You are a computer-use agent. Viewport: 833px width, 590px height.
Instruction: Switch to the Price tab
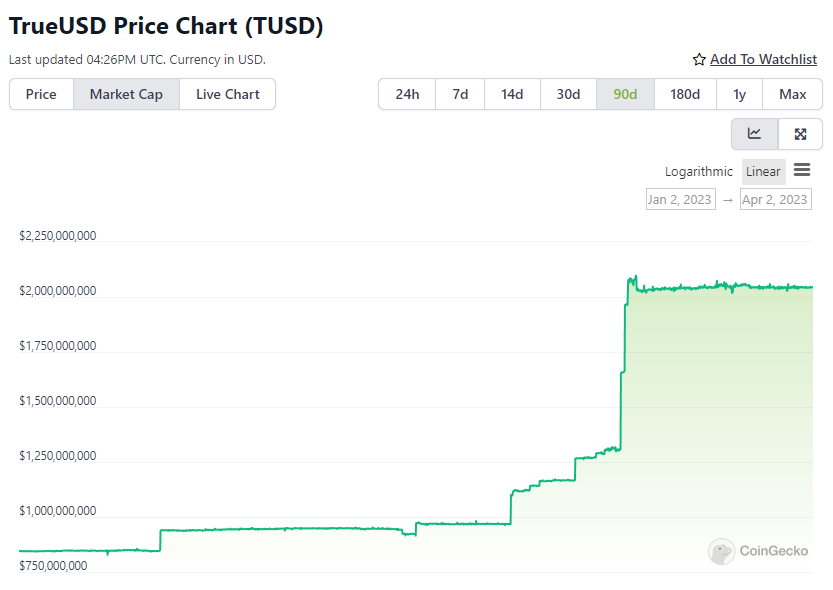pos(41,95)
